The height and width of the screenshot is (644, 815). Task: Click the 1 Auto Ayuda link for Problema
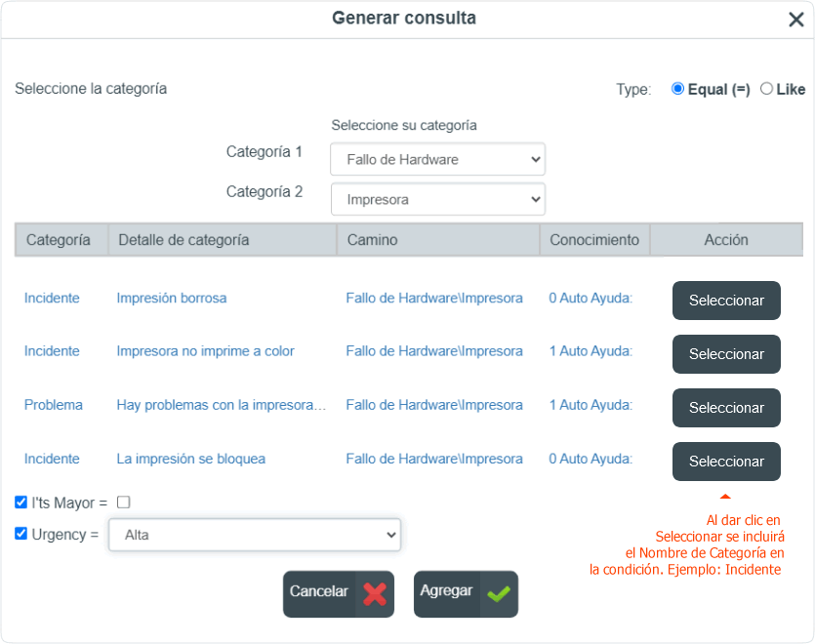pos(591,405)
